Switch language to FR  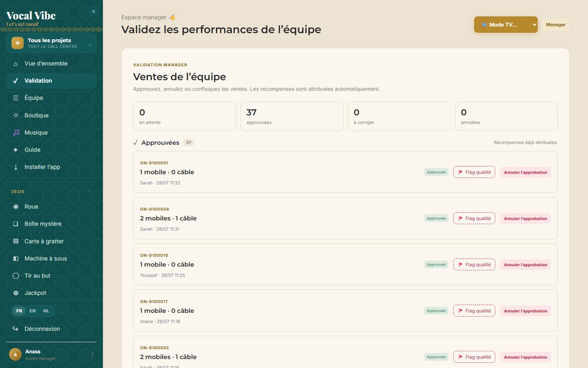click(19, 311)
